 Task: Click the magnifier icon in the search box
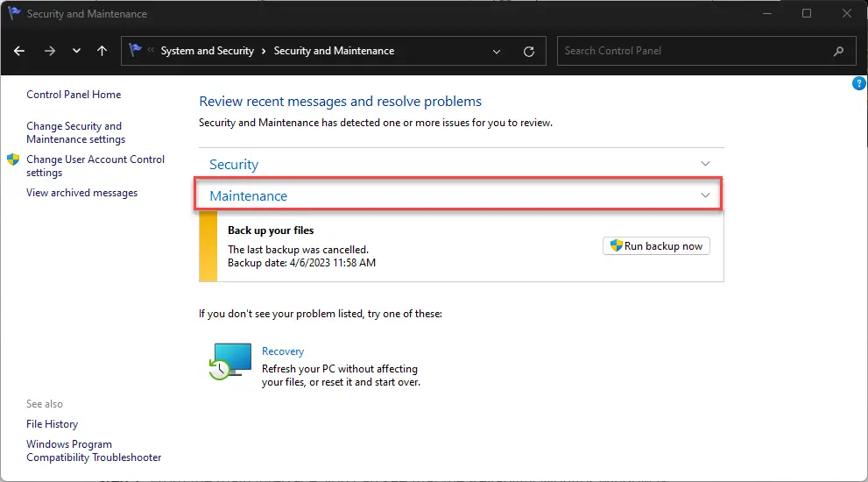(839, 51)
